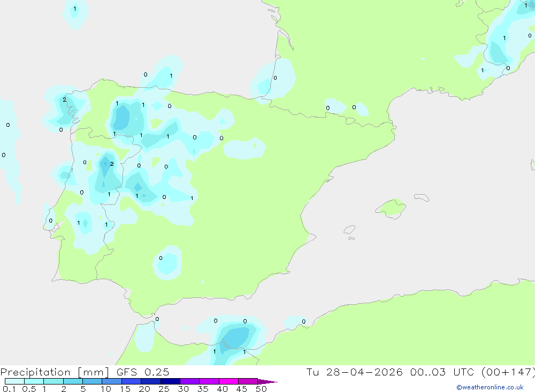Select the 30–35 mm violet legend swatch
535x392 pixels.
pos(190,381)
